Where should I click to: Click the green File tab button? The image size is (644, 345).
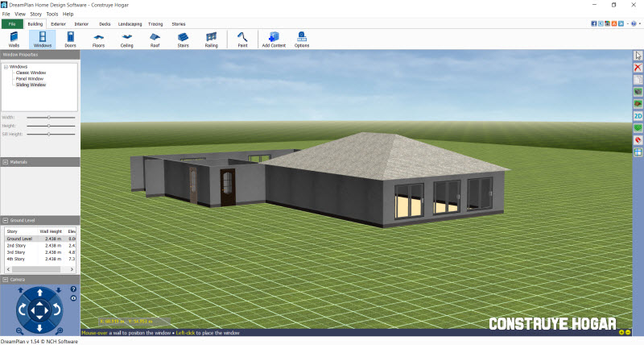point(12,24)
